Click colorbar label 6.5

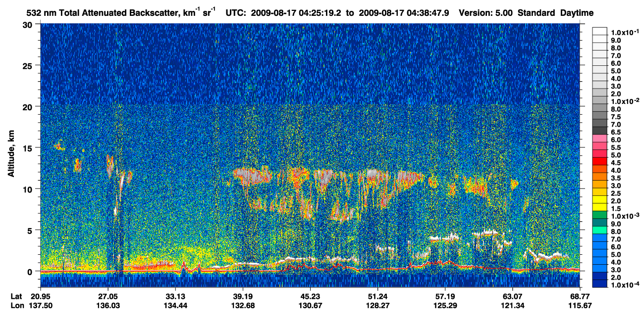tap(616, 132)
